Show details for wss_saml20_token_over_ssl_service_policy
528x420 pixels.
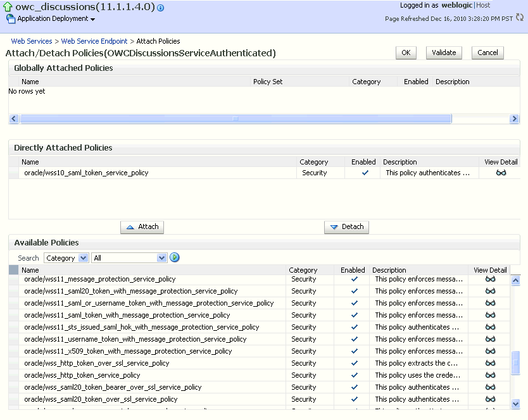pyautogui.click(x=490, y=399)
